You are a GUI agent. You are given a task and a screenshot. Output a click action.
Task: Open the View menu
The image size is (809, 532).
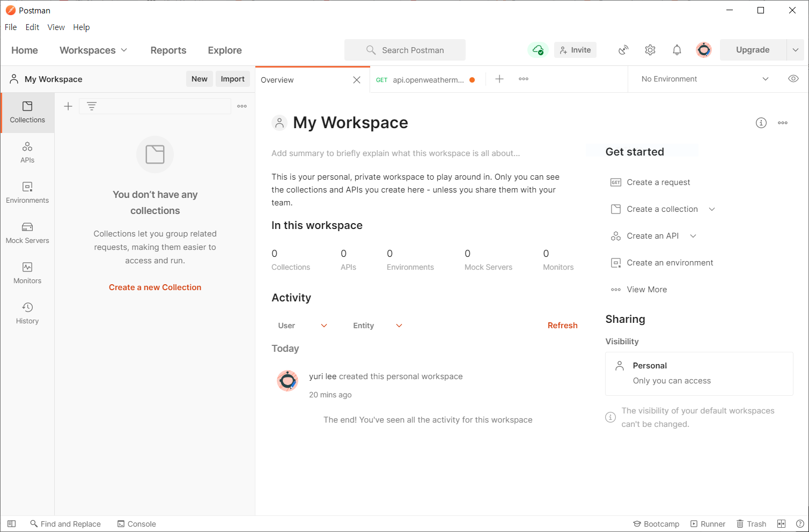[56, 27]
